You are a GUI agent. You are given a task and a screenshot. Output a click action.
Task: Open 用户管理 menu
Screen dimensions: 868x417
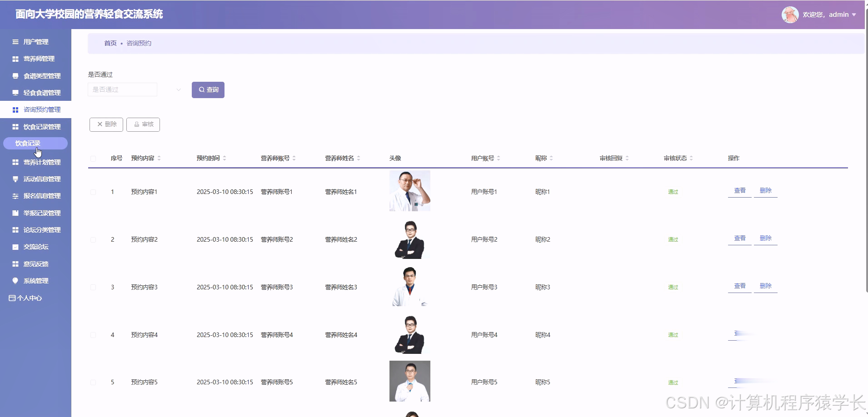tap(35, 42)
